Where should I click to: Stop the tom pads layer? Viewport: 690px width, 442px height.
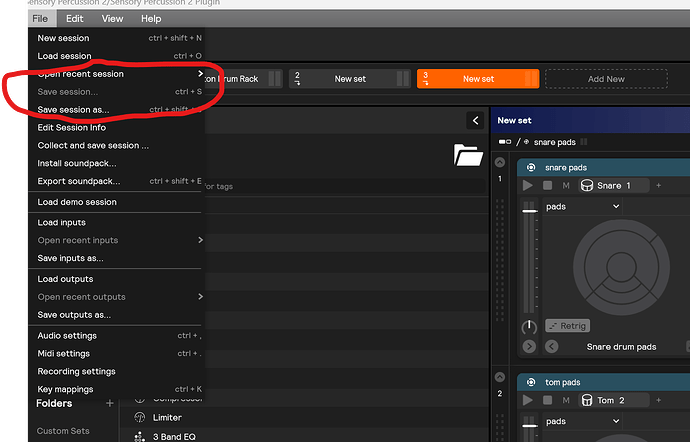point(547,400)
